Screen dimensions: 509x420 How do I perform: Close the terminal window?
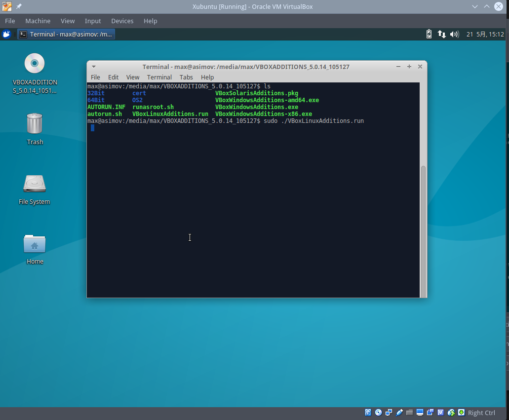pyautogui.click(x=420, y=67)
